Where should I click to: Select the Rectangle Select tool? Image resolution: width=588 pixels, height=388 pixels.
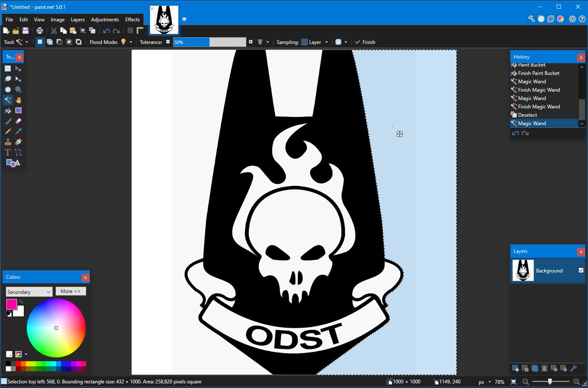(x=8, y=69)
